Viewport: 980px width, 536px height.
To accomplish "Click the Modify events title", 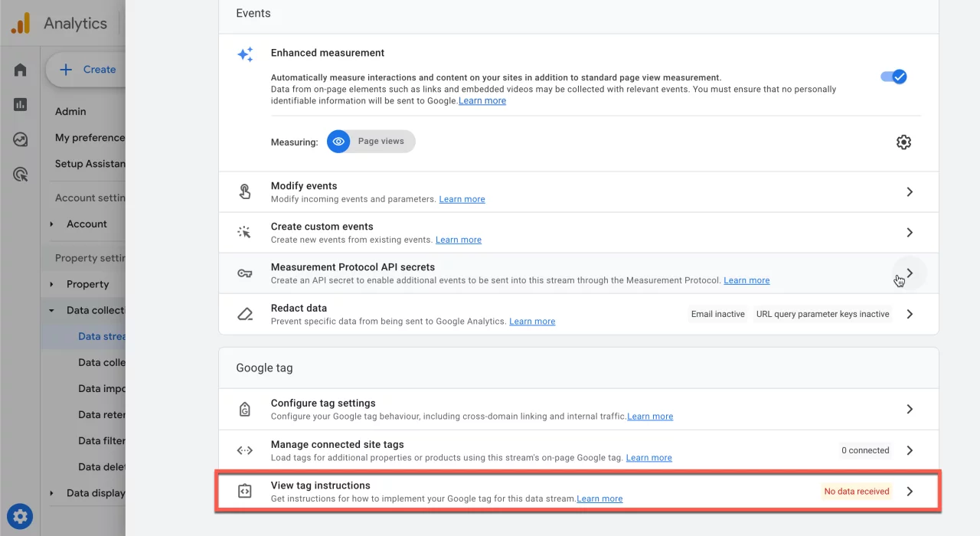I will [x=304, y=186].
